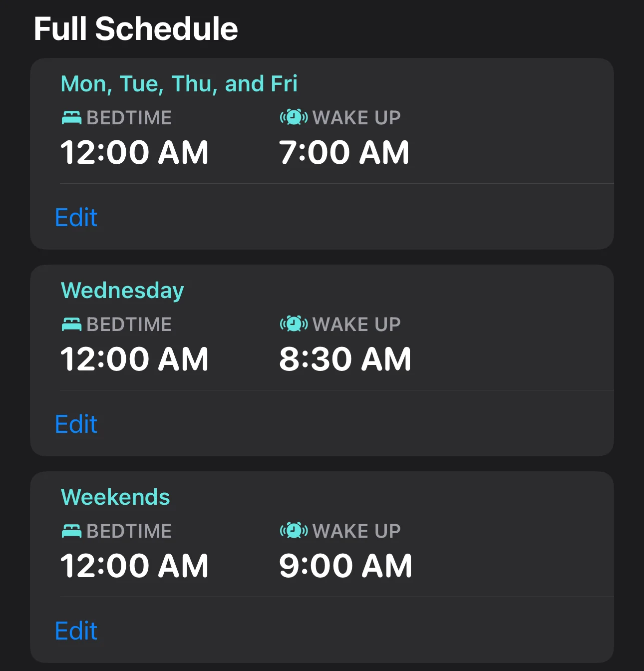The height and width of the screenshot is (671, 644).
Task: Tap the Wednesday 12:00 AM bedtime
Action: pos(134,359)
